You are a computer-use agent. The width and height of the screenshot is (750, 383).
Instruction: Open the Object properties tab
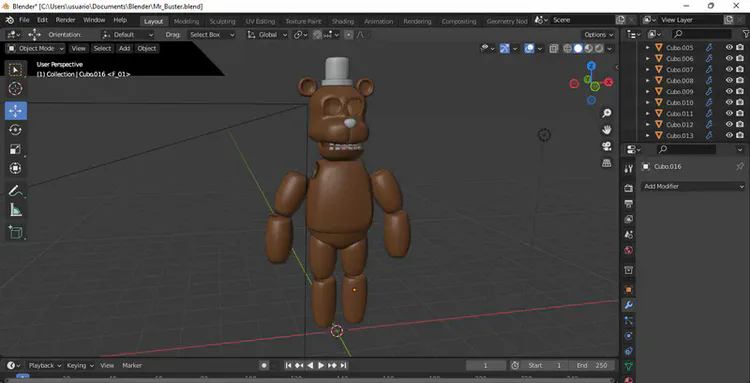[x=629, y=290]
